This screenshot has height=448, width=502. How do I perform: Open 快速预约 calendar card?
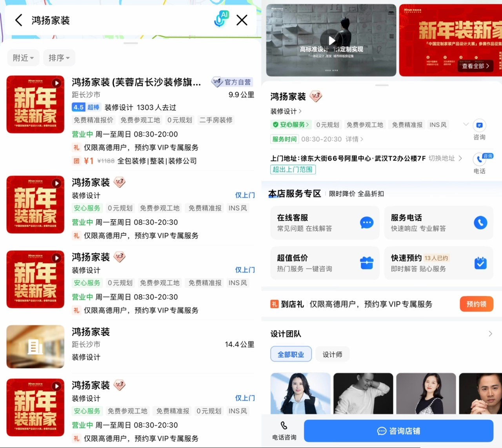tap(438, 263)
